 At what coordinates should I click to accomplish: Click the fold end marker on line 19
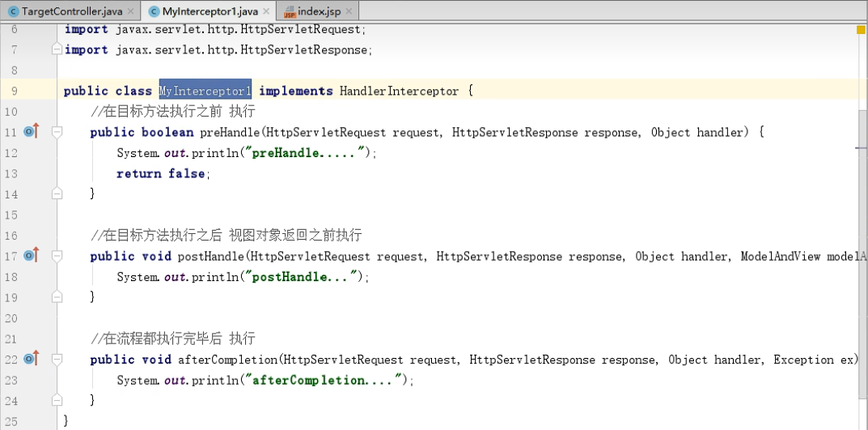(x=57, y=297)
